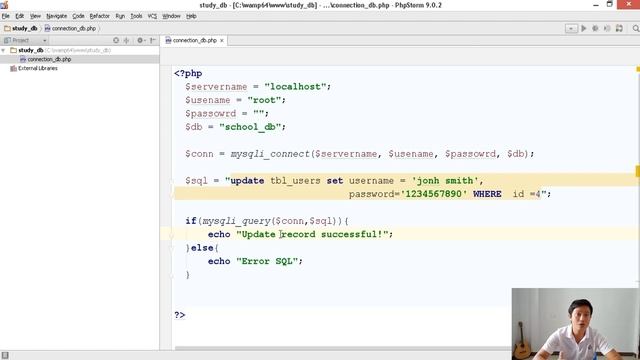Click yellow warning stripe marker on right
The height and width of the screenshot is (360, 640).
(x=638, y=171)
